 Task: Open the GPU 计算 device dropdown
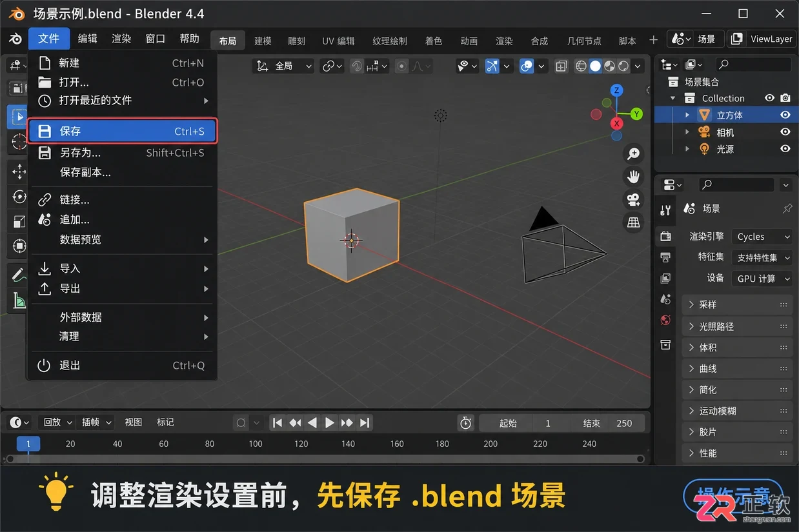tap(762, 279)
